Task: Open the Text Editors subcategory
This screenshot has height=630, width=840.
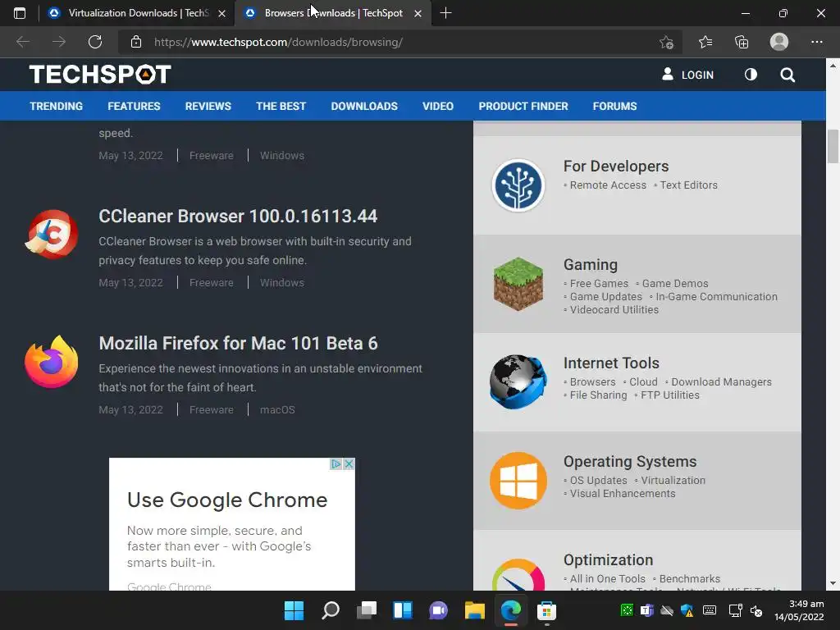Action: tap(688, 185)
